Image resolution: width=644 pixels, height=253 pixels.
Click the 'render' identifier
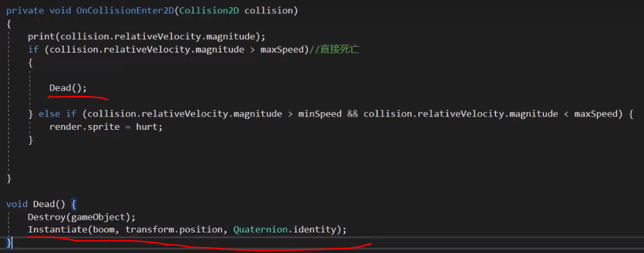click(65, 127)
